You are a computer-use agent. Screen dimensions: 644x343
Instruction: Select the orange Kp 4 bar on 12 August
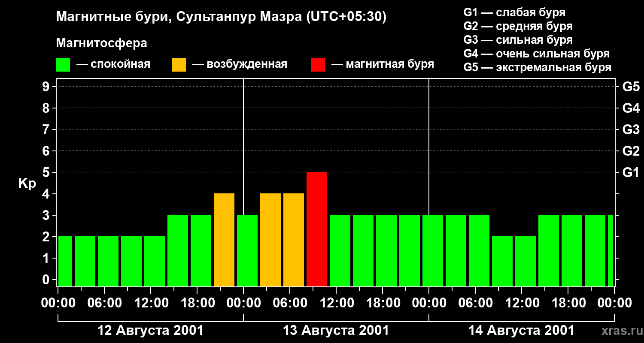click(224, 240)
